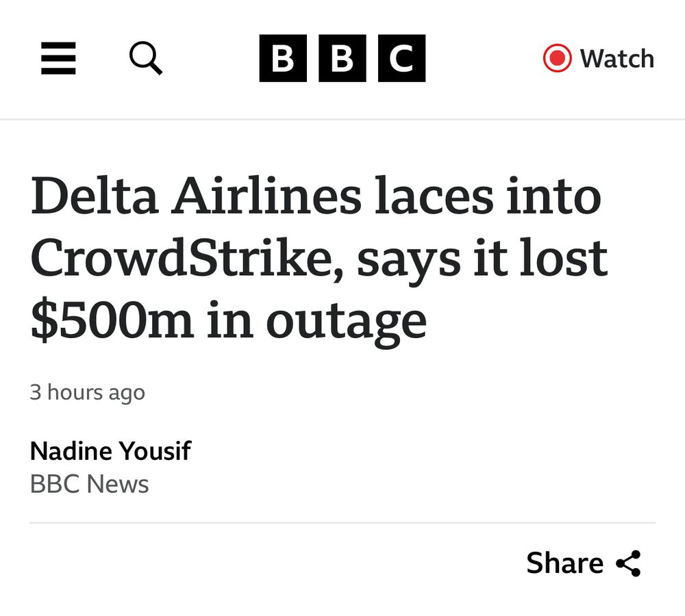Tap the search magnifier icon
Screen dimensions: 685x616
[x=146, y=58]
